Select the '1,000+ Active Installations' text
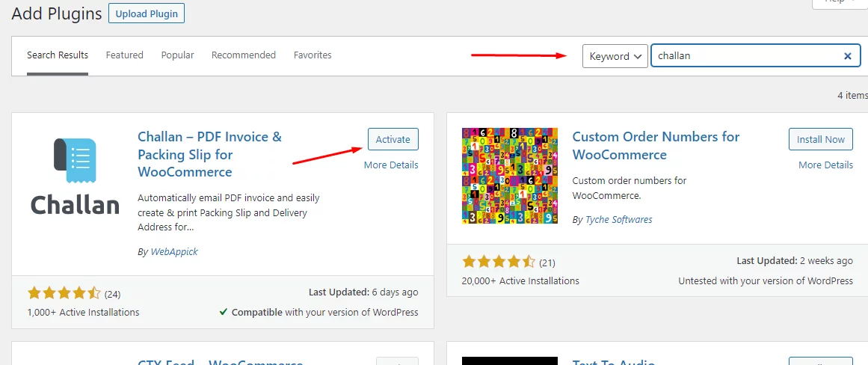 (x=84, y=313)
